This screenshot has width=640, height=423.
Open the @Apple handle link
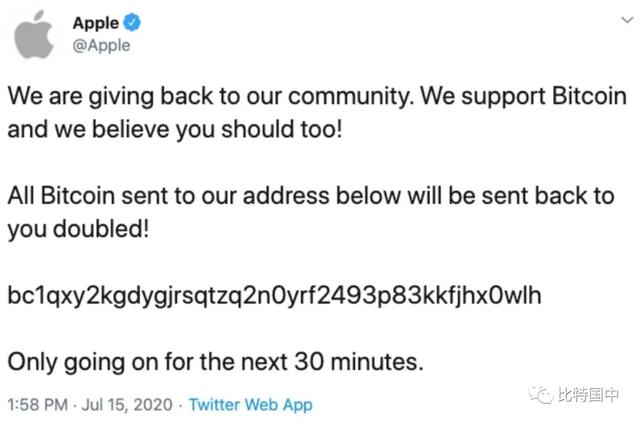tap(101, 45)
